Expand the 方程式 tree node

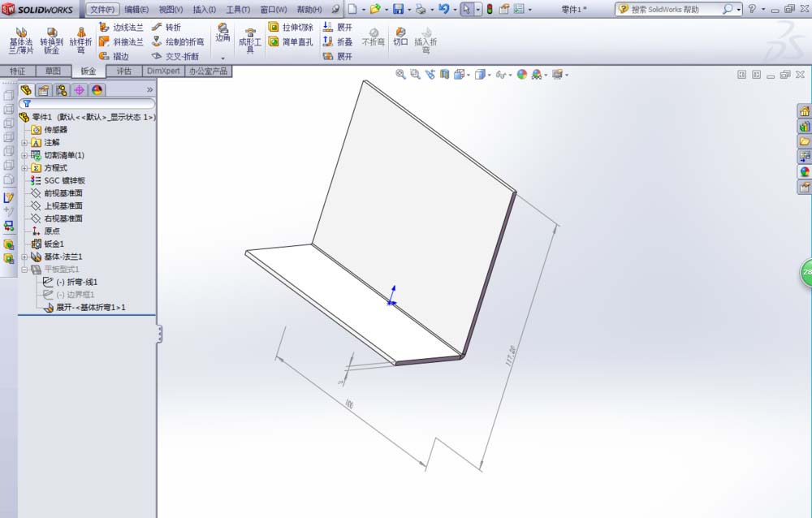point(24,168)
